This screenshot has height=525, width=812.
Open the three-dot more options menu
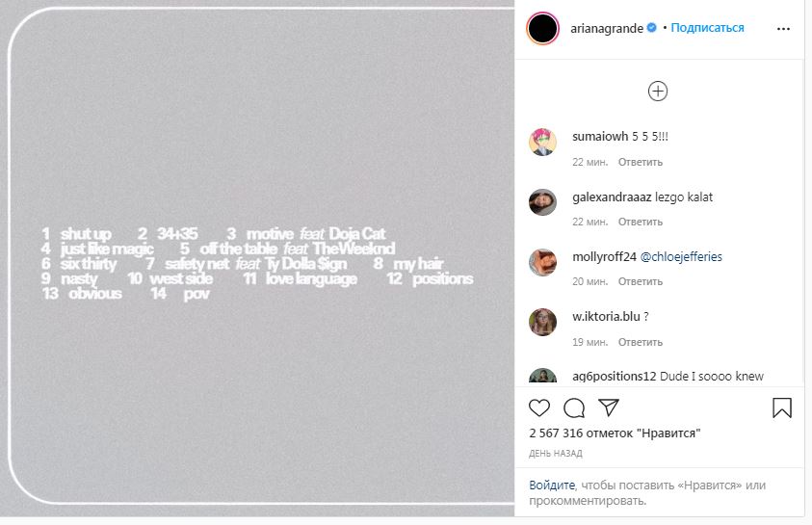click(783, 29)
